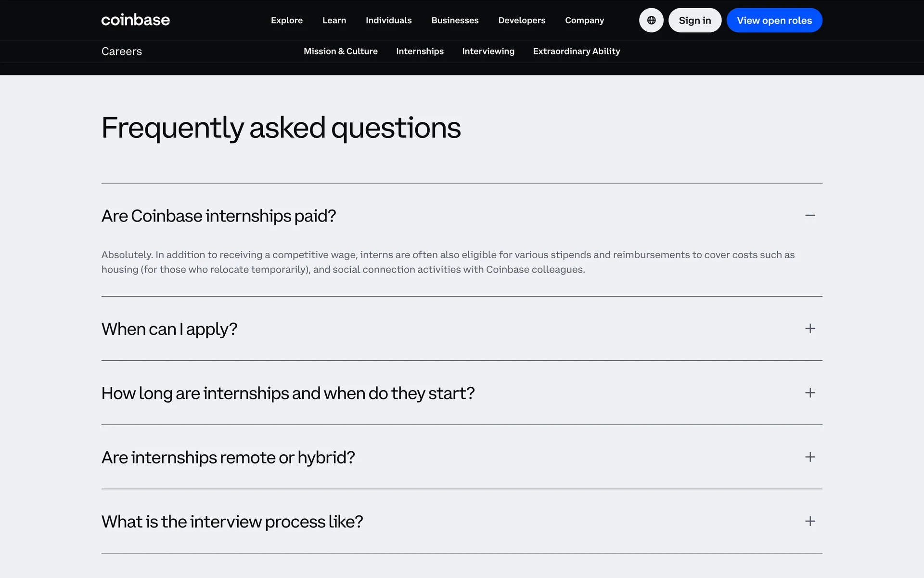
Task: Expand 'Are internships remote or hybrid?'
Action: point(228,458)
